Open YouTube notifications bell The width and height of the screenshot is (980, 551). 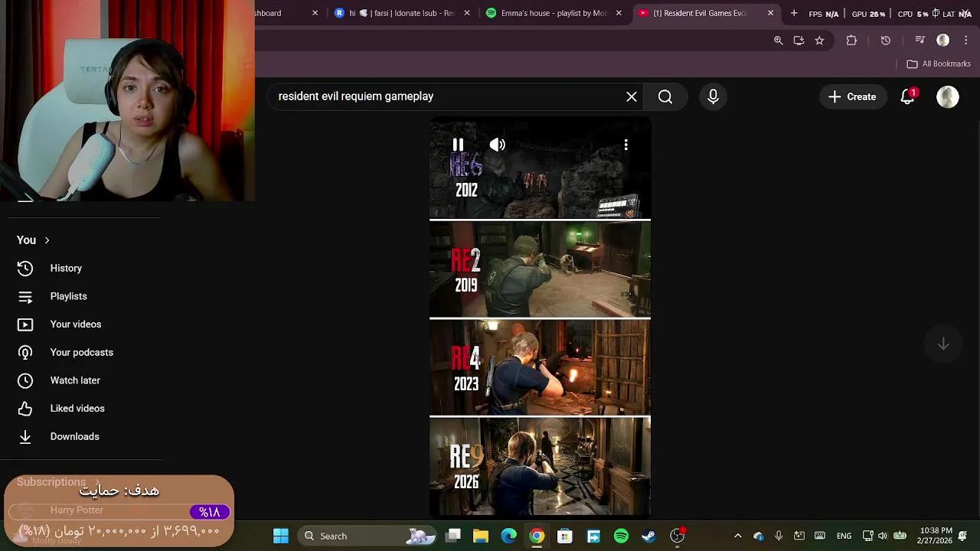pos(908,96)
